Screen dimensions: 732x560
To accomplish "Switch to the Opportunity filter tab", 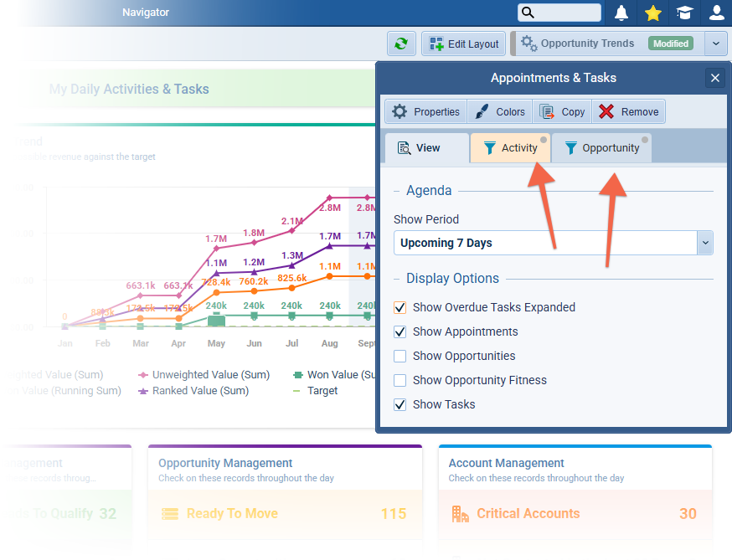I will click(601, 148).
